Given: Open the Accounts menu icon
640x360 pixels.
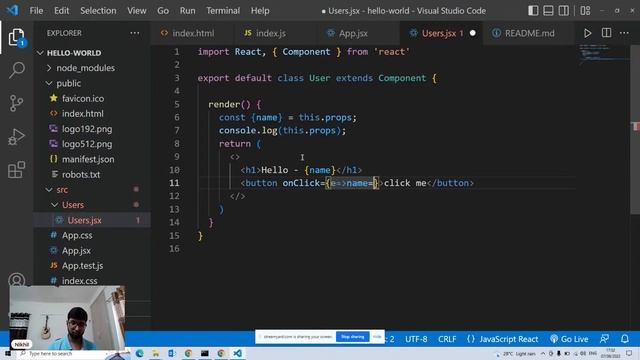Looking at the screenshot, I should click(x=16, y=280).
